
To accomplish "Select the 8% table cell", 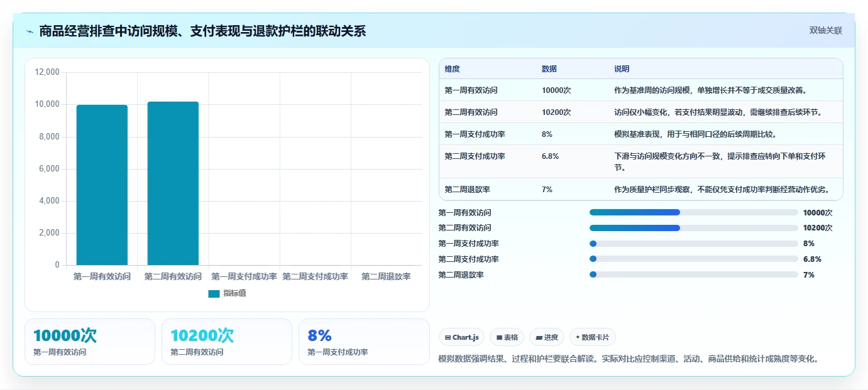I will [x=547, y=134].
